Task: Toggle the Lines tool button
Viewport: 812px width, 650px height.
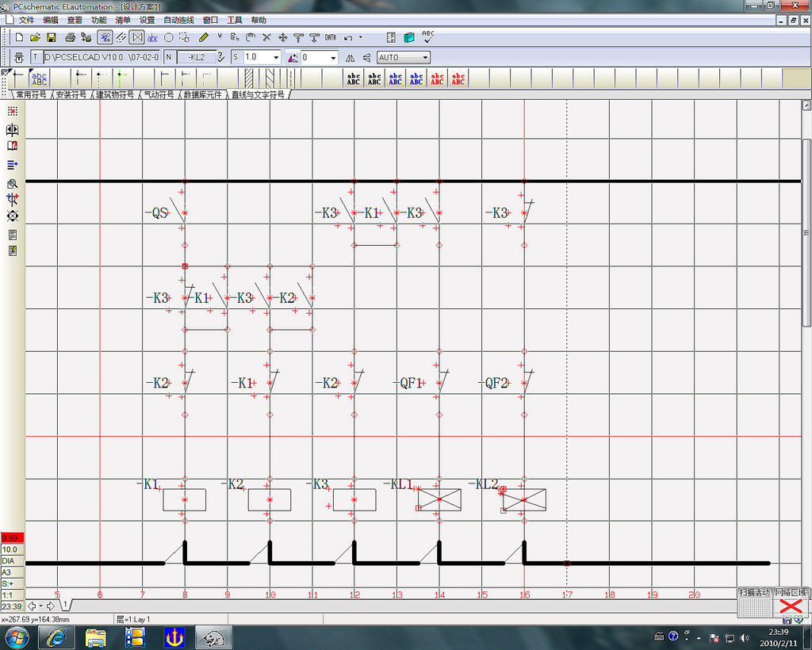Action: point(121,37)
